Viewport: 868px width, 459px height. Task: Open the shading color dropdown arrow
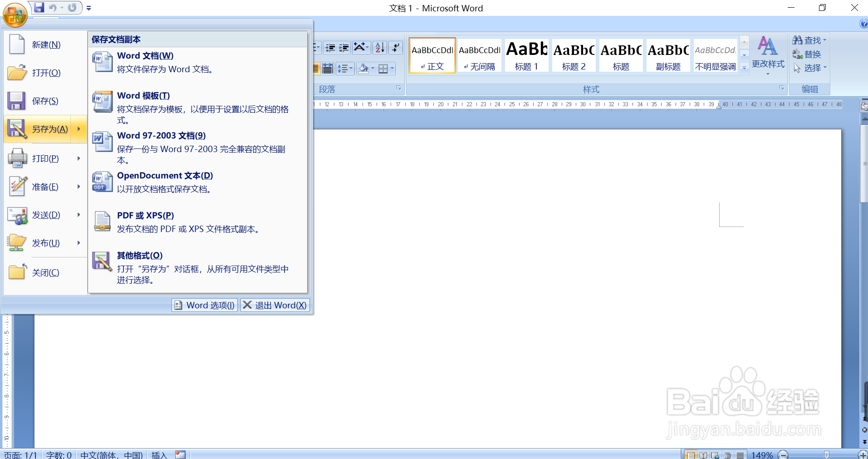point(373,69)
